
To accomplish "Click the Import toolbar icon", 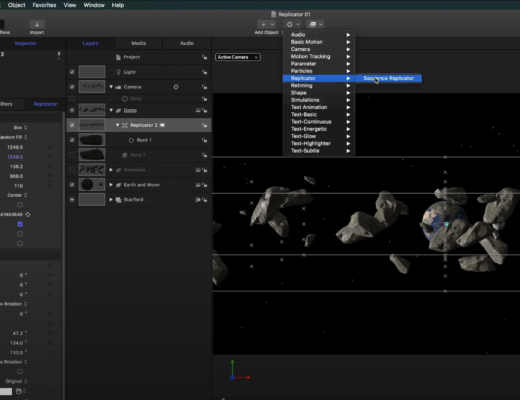I will point(37,24).
